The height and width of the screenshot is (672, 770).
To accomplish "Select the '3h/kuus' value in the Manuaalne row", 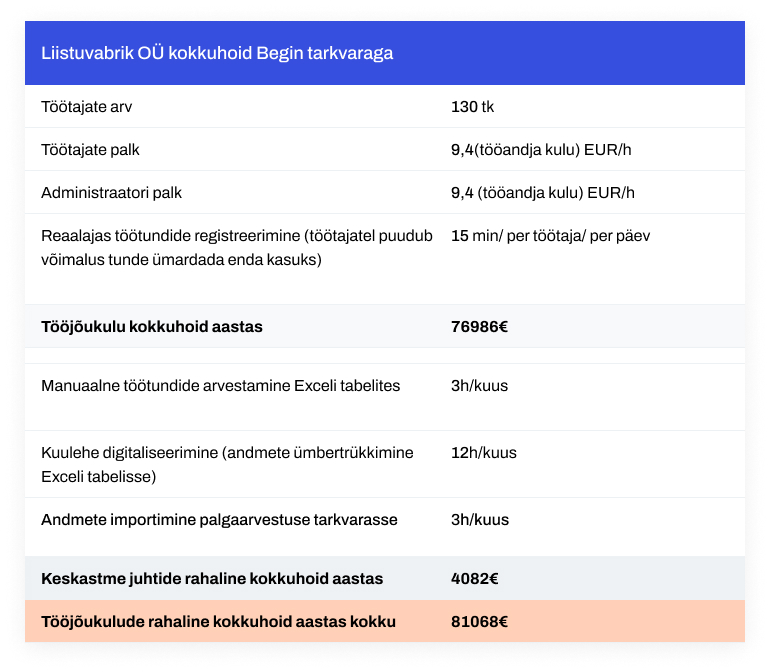I will (479, 386).
